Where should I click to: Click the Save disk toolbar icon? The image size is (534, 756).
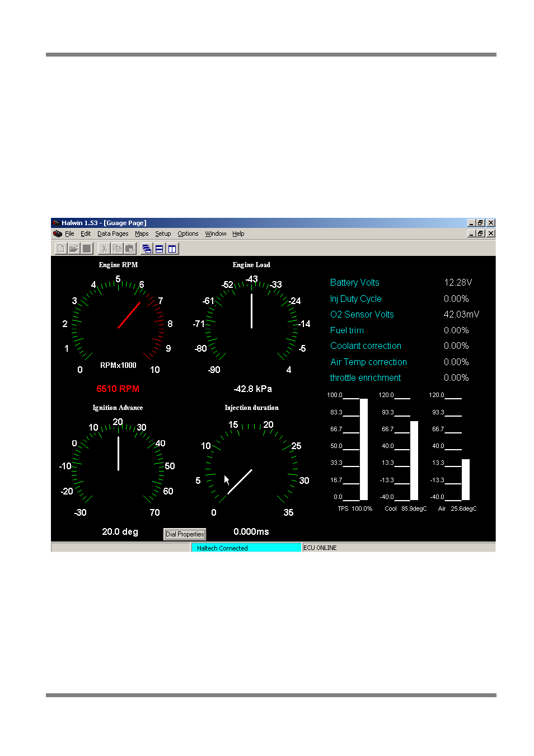[x=86, y=249]
